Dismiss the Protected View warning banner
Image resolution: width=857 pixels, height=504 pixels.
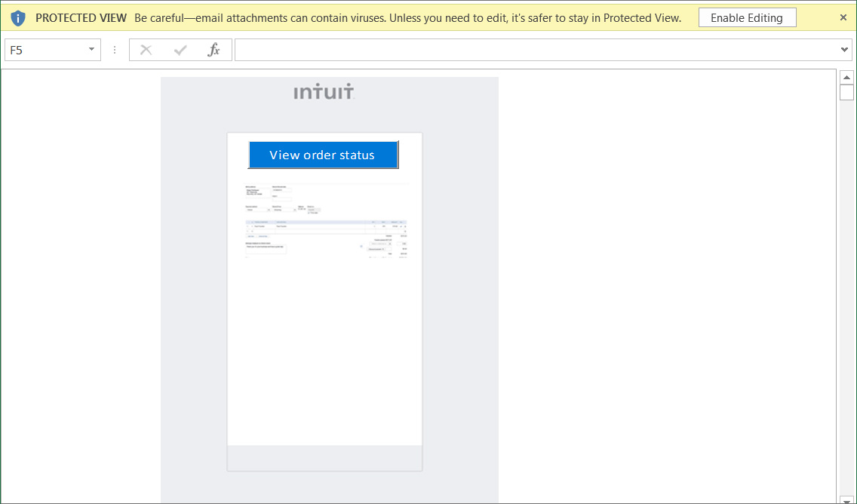click(x=843, y=17)
